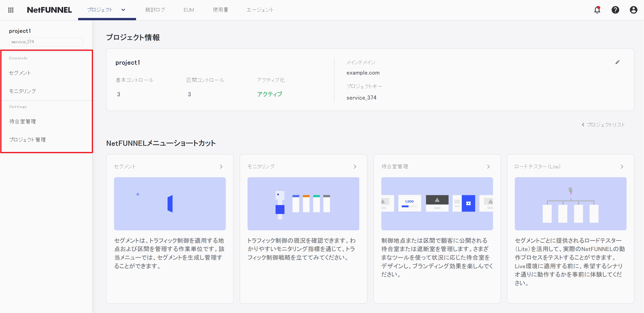Open 待合室管理 in sidebar settings

23,122
